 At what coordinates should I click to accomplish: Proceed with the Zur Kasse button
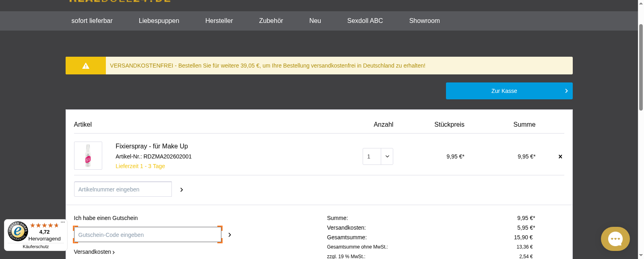509,91
